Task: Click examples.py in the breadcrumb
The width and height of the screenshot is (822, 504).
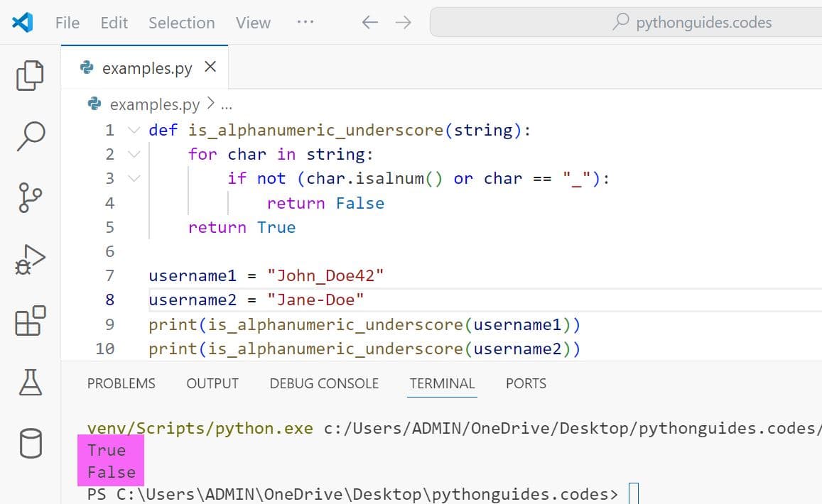Action: tap(155, 104)
